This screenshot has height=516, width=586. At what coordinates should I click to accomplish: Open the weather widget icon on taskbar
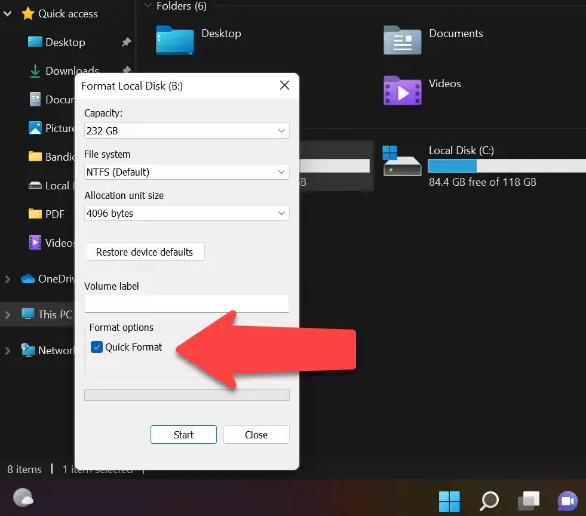coord(23,498)
